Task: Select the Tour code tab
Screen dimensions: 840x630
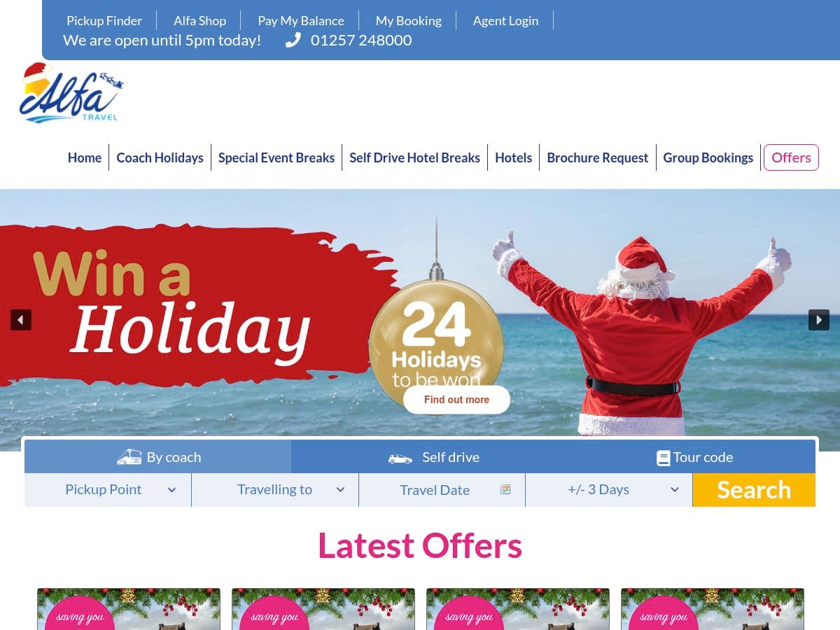Action: coord(694,457)
